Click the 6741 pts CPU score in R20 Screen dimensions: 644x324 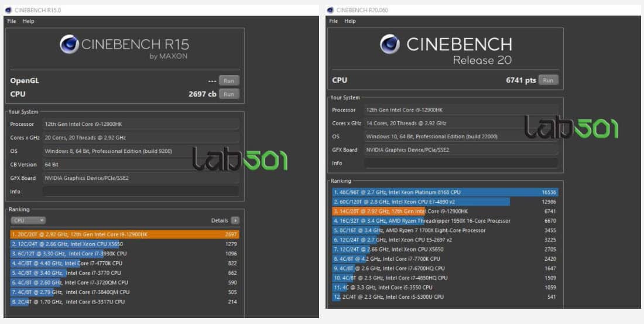pyautogui.click(x=521, y=80)
